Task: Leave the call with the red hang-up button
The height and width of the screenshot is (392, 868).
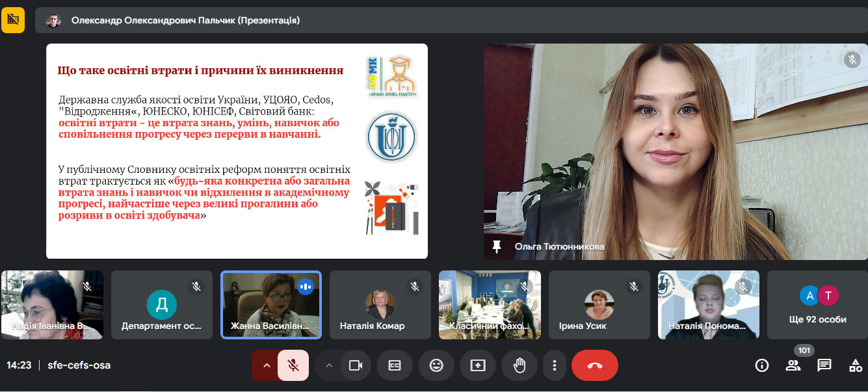Action: [x=595, y=365]
